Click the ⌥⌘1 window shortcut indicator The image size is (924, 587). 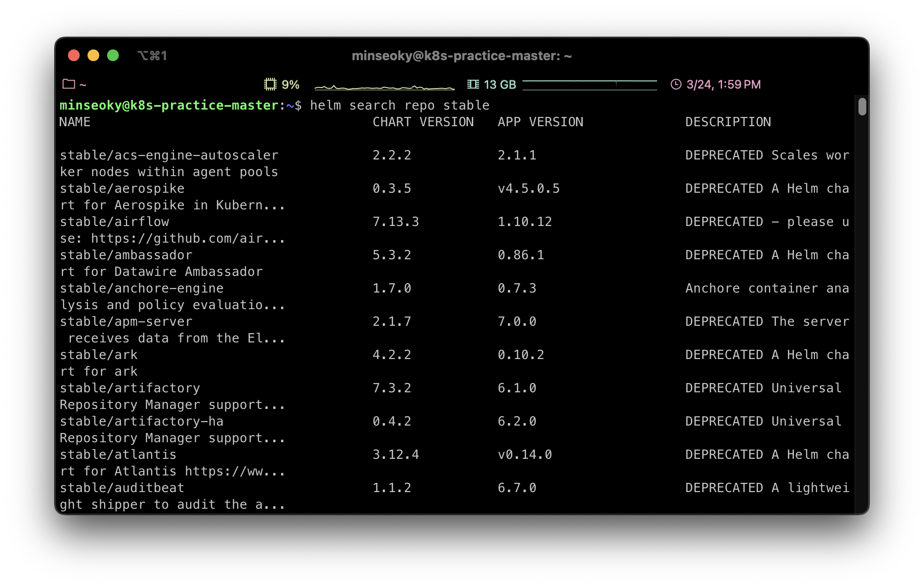pyautogui.click(x=152, y=56)
